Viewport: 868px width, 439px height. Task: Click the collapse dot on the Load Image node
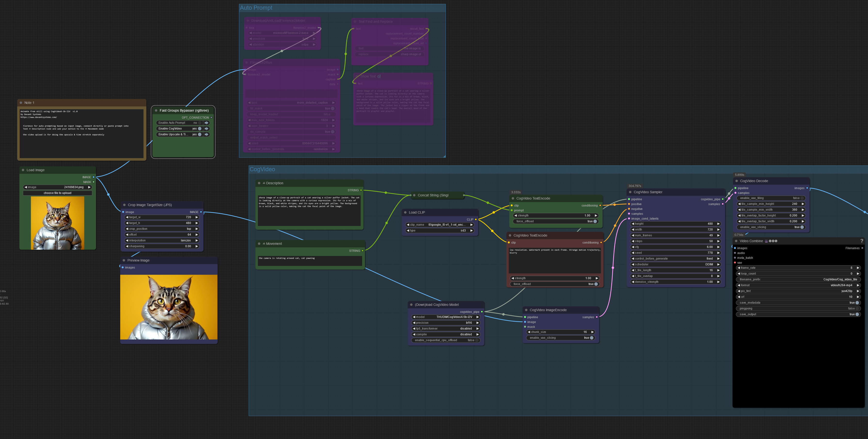point(23,170)
